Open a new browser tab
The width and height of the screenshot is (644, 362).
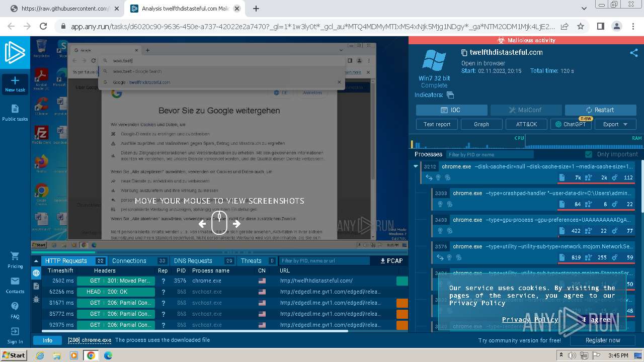256,9
